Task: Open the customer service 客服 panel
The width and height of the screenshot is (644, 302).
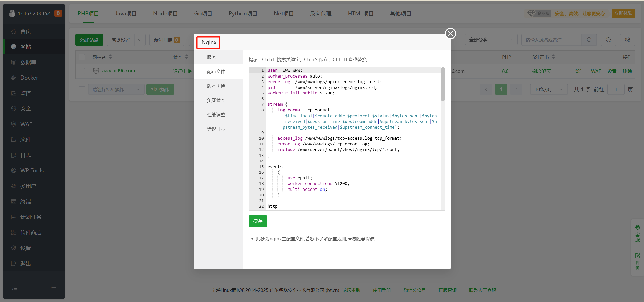Action: coord(637,234)
